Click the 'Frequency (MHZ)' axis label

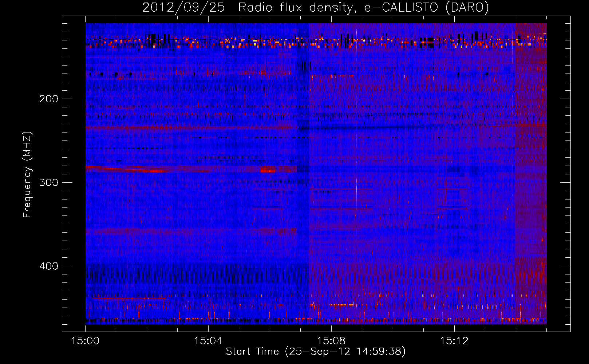(27, 174)
